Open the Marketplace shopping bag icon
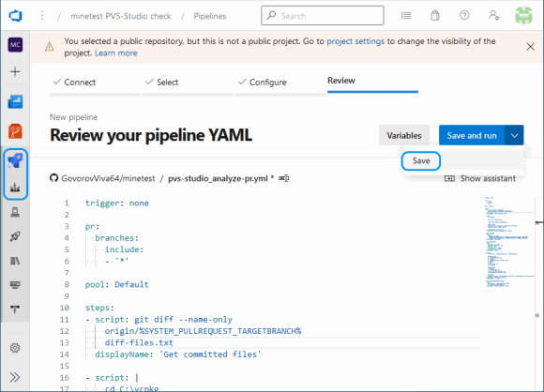Screen dimensions: 544x392 pos(434,16)
